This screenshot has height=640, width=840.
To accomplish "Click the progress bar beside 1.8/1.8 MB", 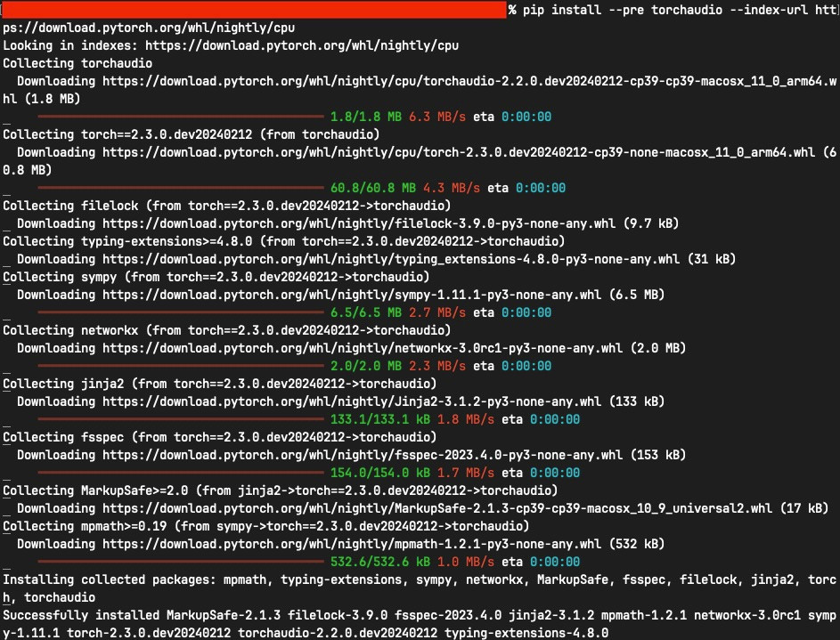I will (x=181, y=116).
